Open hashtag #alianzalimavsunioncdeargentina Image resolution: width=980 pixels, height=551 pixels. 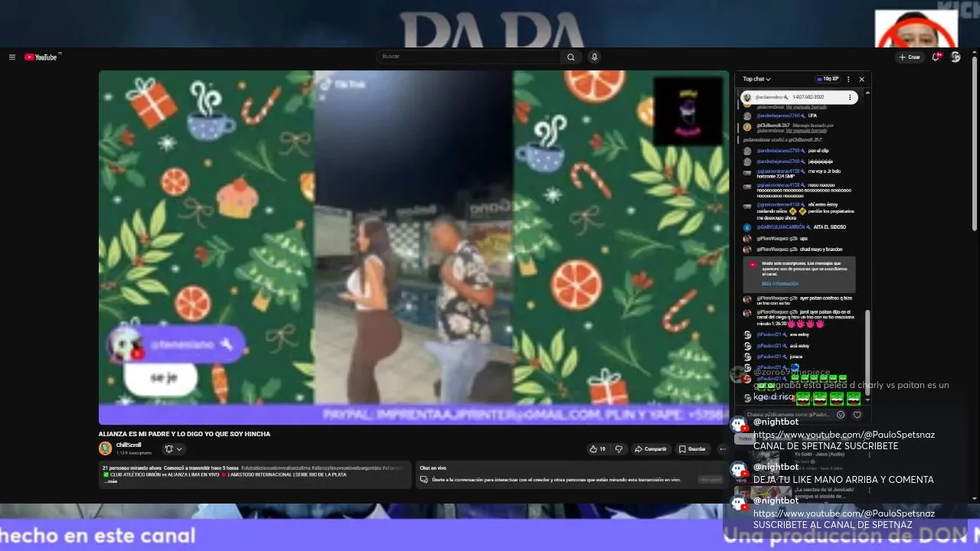pos(346,468)
